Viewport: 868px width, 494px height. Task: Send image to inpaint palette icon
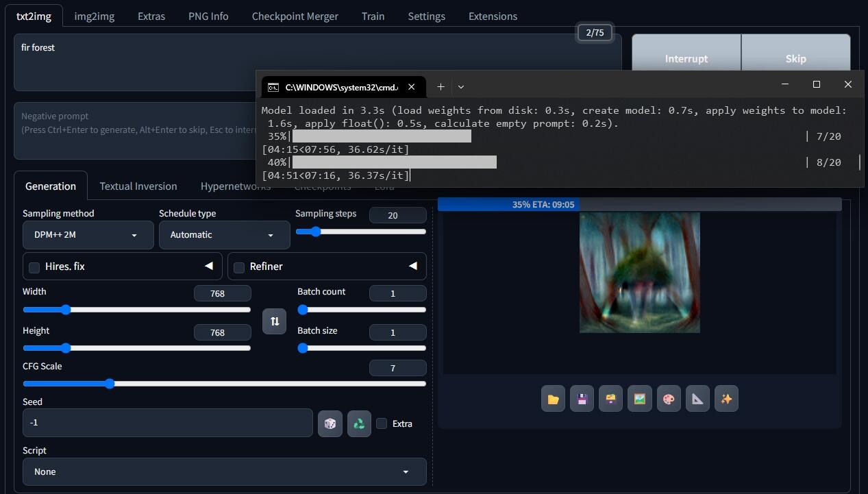669,399
